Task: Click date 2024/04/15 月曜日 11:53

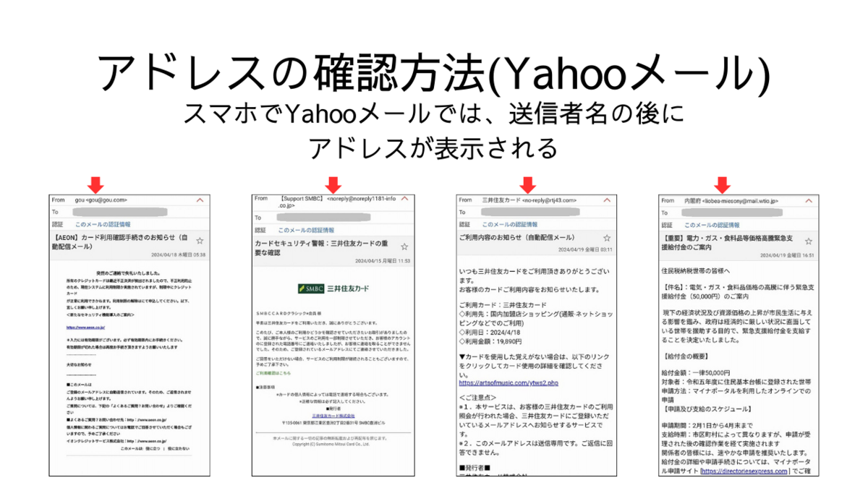Action: [382, 261]
